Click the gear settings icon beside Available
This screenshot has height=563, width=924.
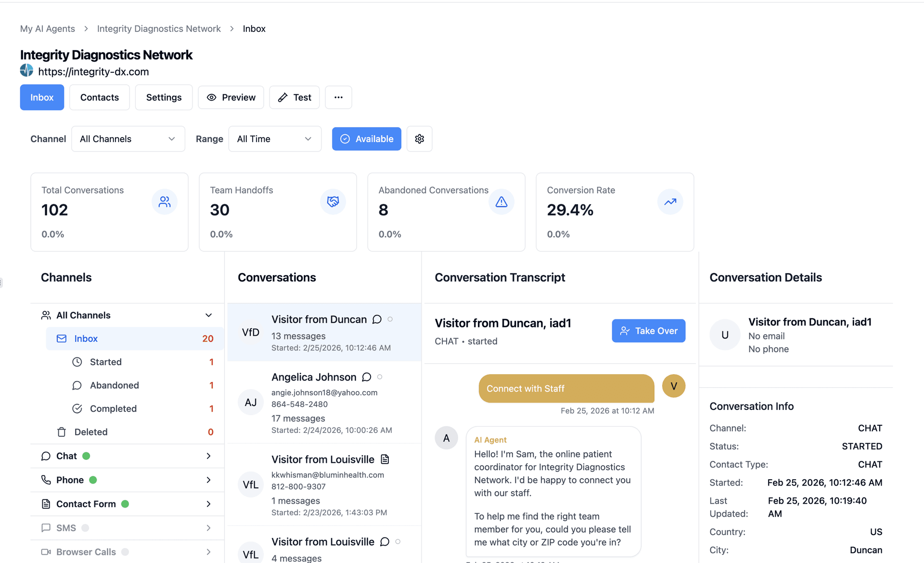click(x=419, y=139)
